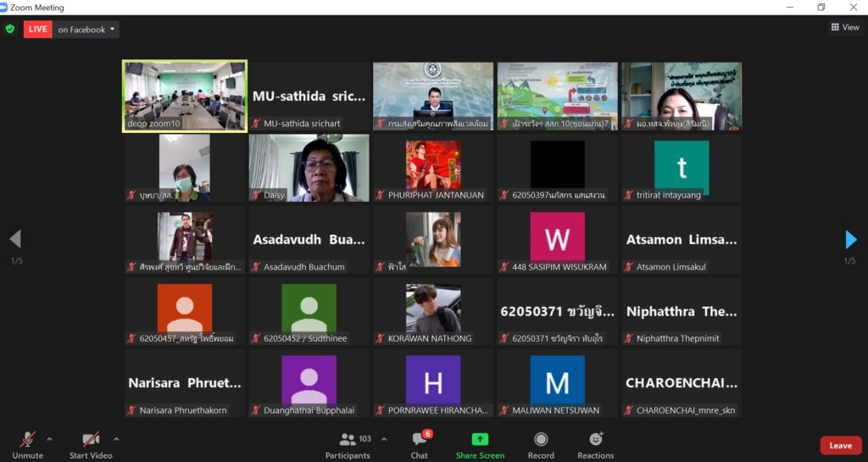Open the Chat panel

coord(419,440)
